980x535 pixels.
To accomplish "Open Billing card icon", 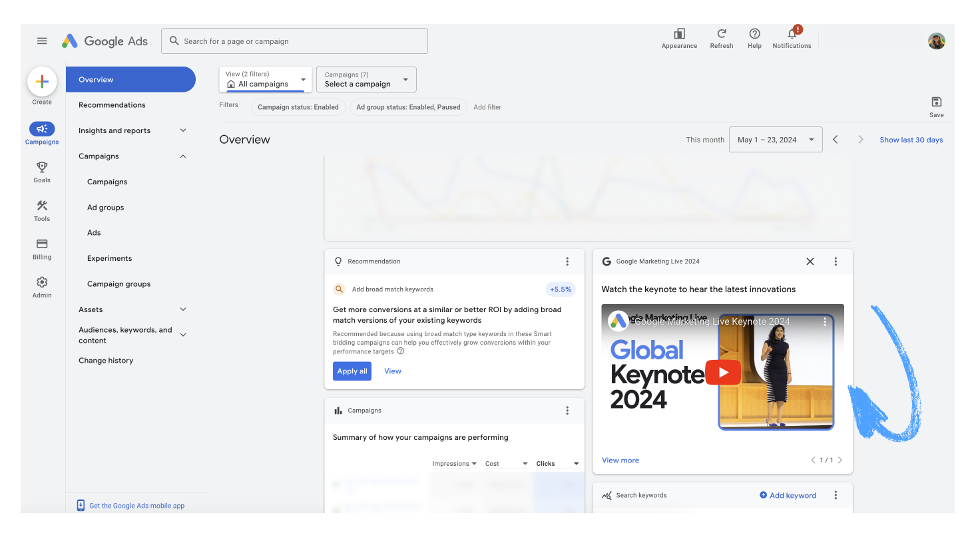I will pos(42,244).
